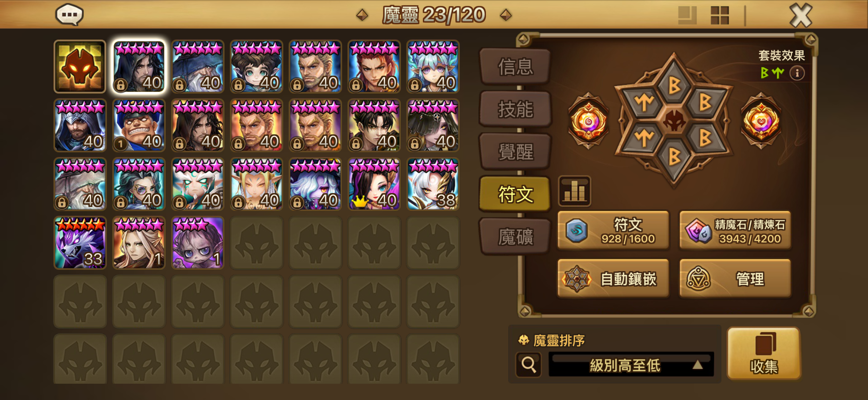868x400 pixels.
Task: Open the top rune slot
Action: pyautogui.click(x=674, y=85)
